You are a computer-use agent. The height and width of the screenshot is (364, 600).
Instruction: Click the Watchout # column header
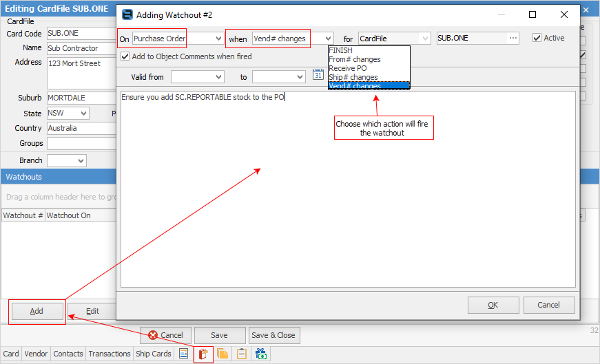(x=23, y=215)
